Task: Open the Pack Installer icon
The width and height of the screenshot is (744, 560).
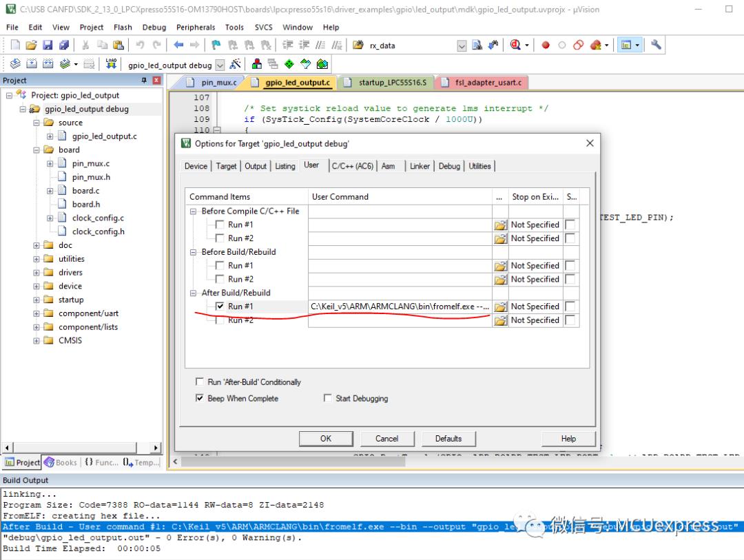Action: pyautogui.click(x=322, y=64)
